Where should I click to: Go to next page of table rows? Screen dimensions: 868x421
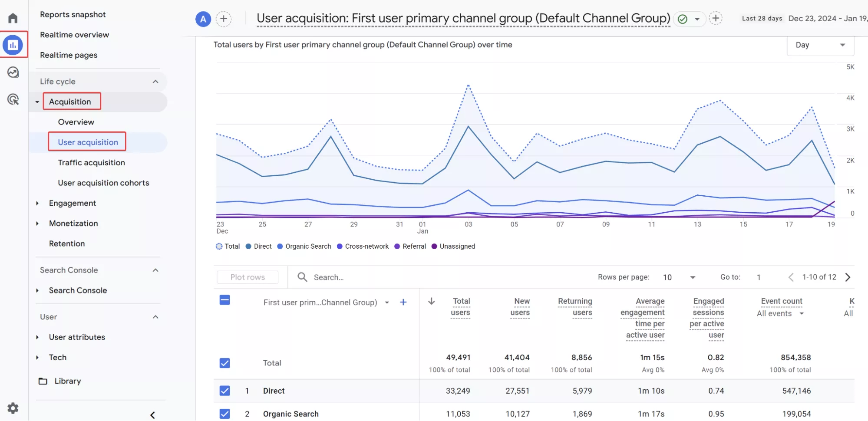pyautogui.click(x=848, y=277)
